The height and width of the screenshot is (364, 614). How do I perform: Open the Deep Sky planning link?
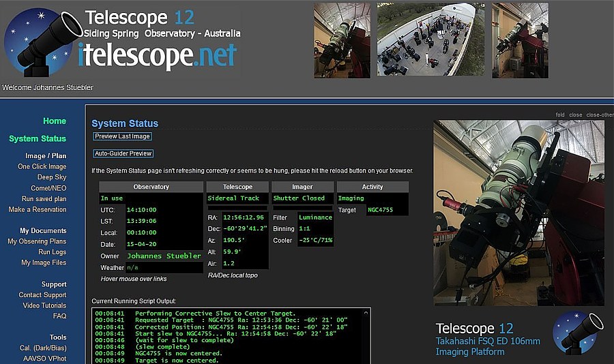(x=51, y=177)
